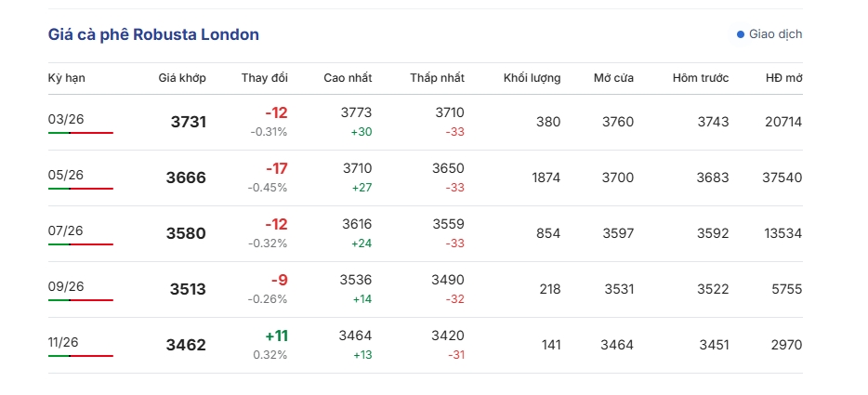This screenshot has width=868, height=395.
Task: Click the price range bar under 05/26
Action: [x=81, y=189]
